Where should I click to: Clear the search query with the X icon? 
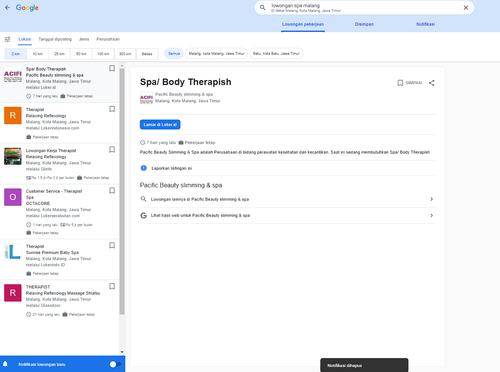click(466, 8)
